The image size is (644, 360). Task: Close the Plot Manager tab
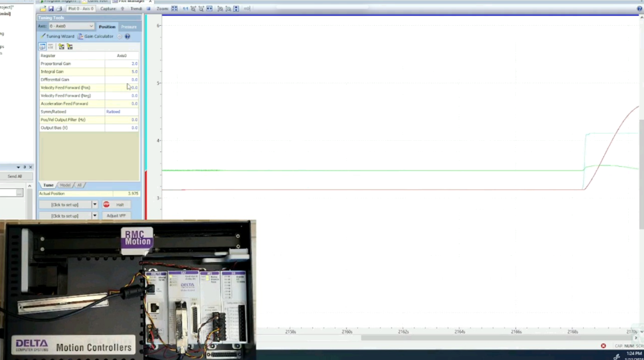coord(150,1)
